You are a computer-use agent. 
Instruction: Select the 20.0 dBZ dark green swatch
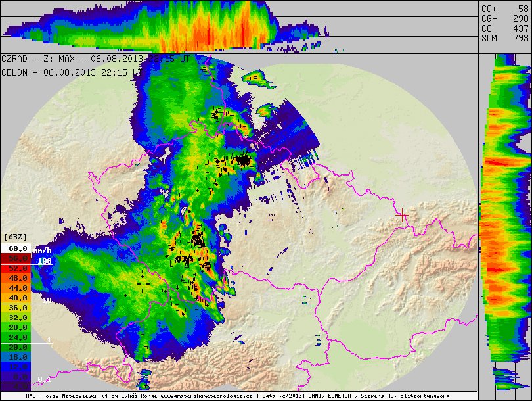point(16,347)
